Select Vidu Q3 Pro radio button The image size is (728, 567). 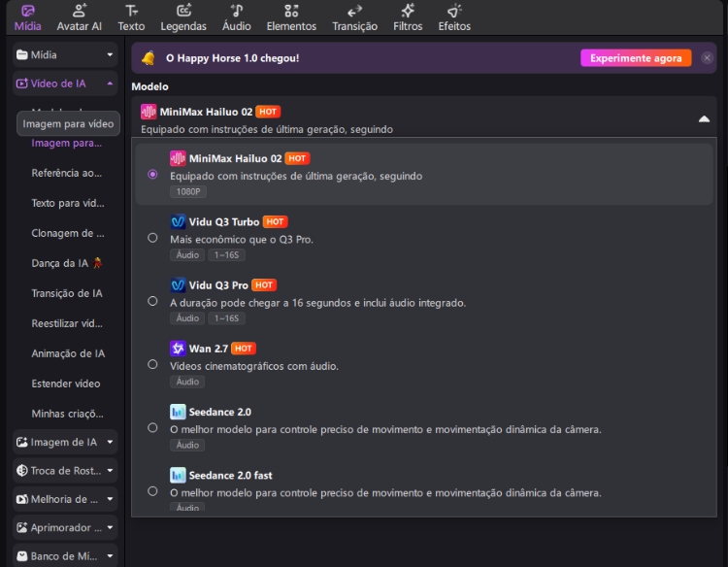(152, 301)
